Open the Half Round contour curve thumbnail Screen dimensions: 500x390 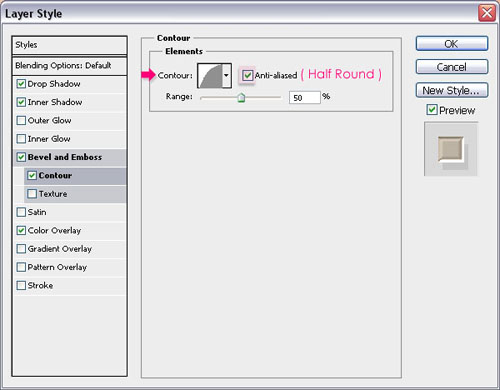[x=210, y=76]
